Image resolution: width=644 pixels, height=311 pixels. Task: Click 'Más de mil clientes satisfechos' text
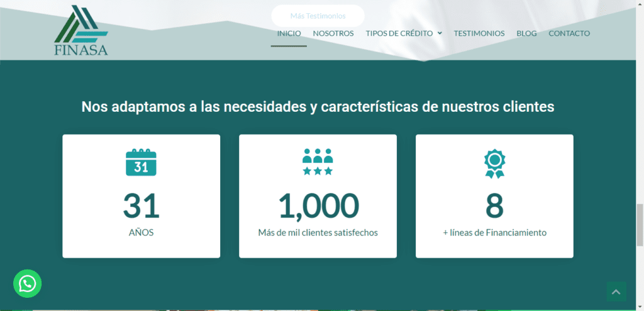point(318,232)
